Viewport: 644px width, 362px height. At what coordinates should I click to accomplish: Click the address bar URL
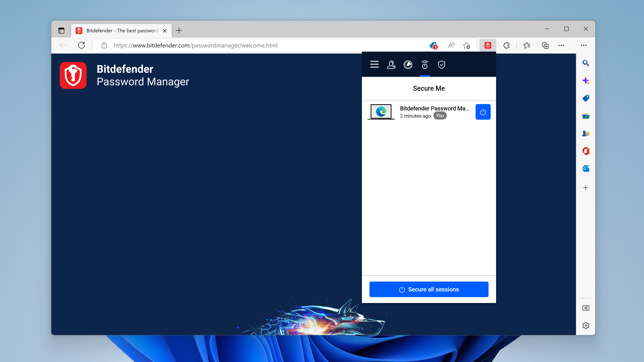pos(196,45)
